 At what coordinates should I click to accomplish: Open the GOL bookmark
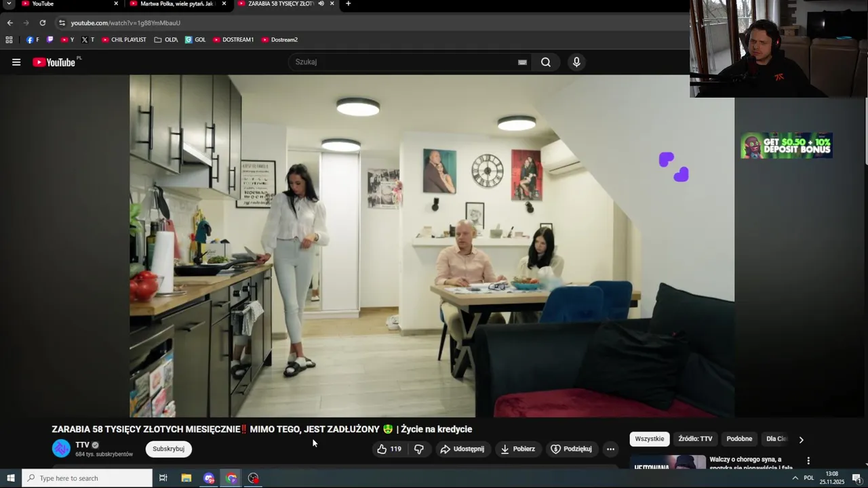(195, 40)
